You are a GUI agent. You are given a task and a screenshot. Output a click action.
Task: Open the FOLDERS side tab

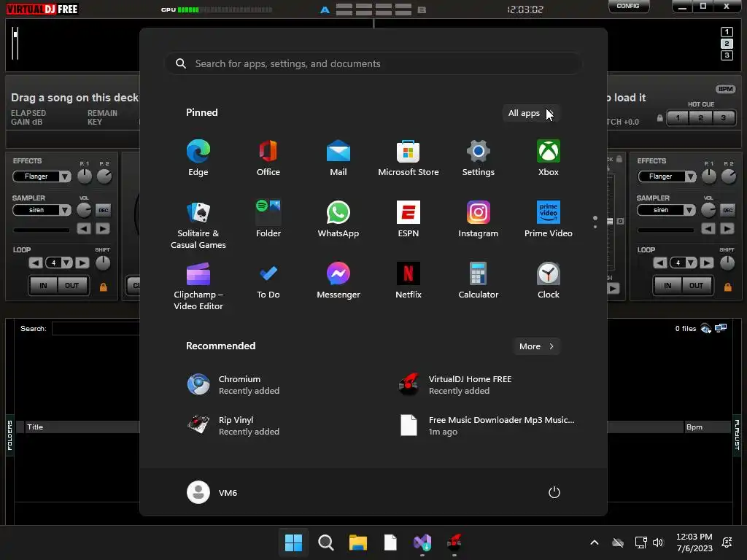pos(9,435)
